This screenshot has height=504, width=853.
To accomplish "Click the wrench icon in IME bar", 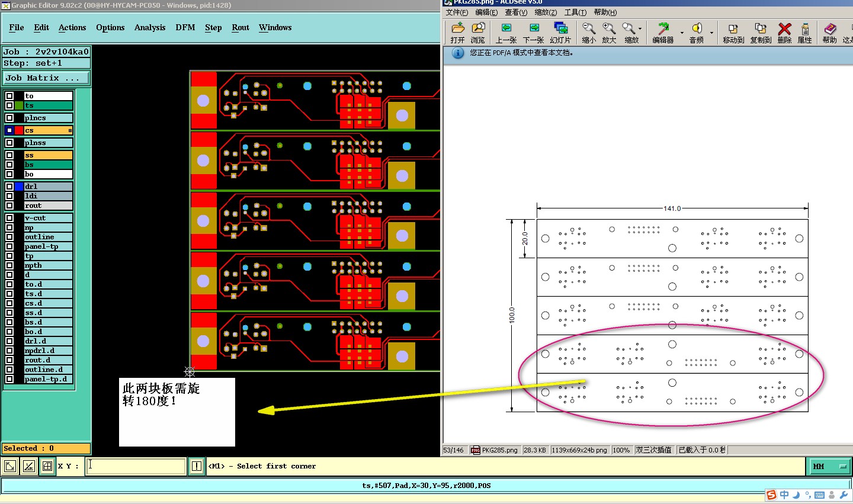I will (x=844, y=495).
